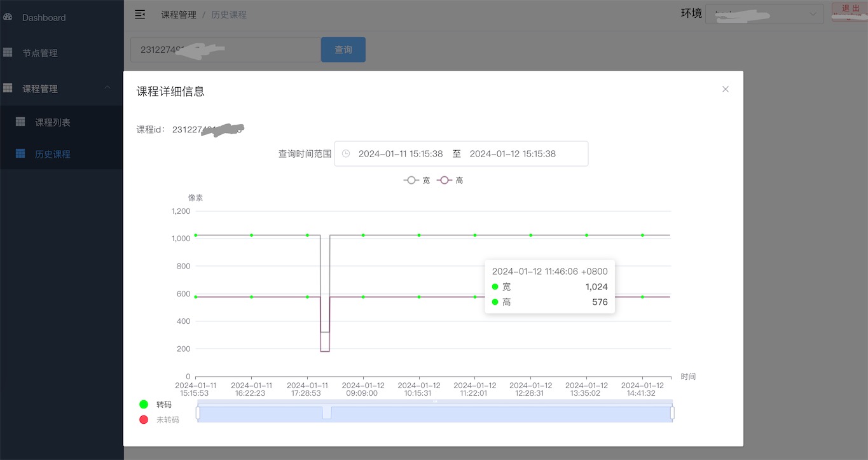Click the 2024-01-11 16:22:23 axis label
The width and height of the screenshot is (868, 460).
252,389
